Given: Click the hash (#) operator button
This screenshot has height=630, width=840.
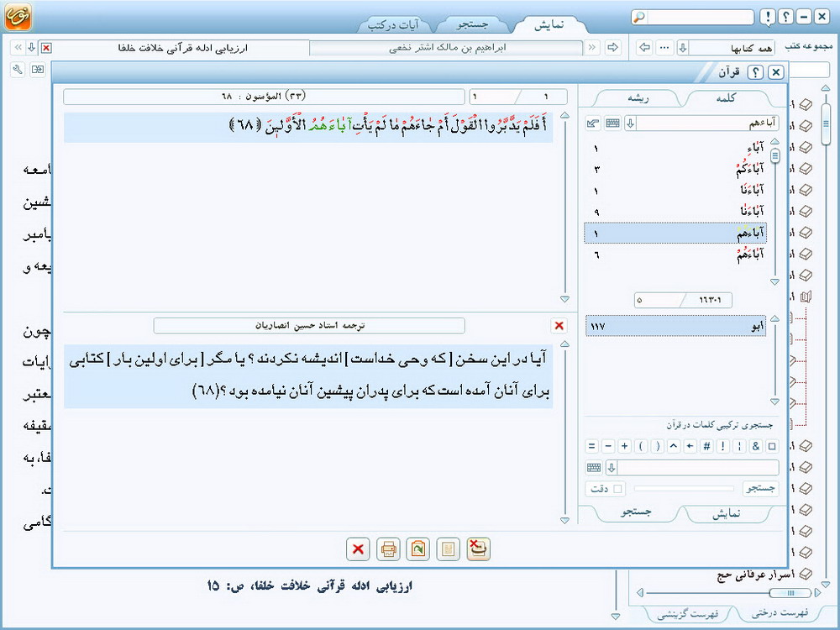Looking at the screenshot, I should click(705, 446).
